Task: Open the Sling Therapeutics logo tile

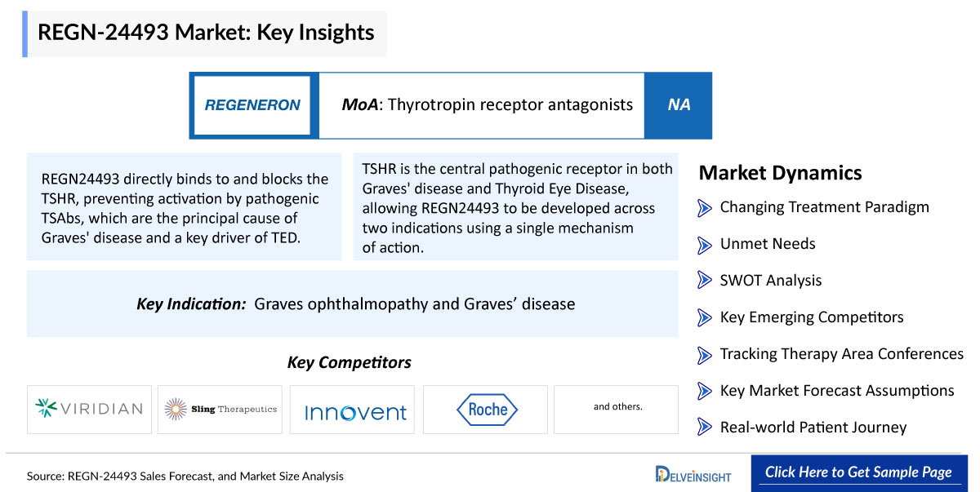Action: (220, 409)
